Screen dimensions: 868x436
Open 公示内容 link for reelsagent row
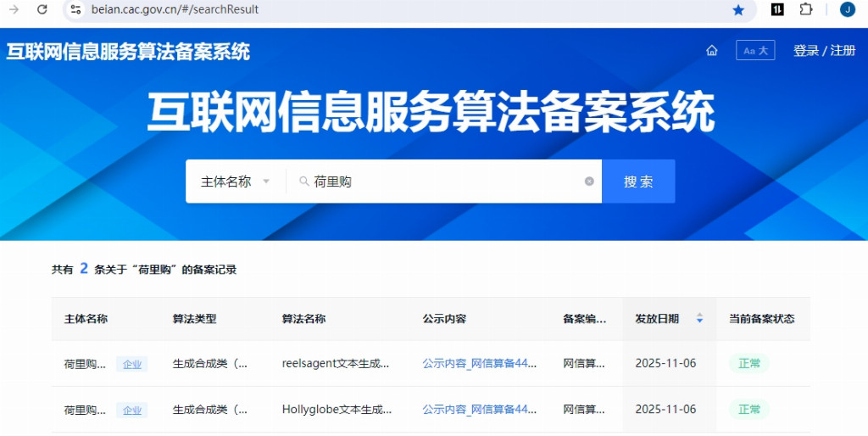coord(480,363)
